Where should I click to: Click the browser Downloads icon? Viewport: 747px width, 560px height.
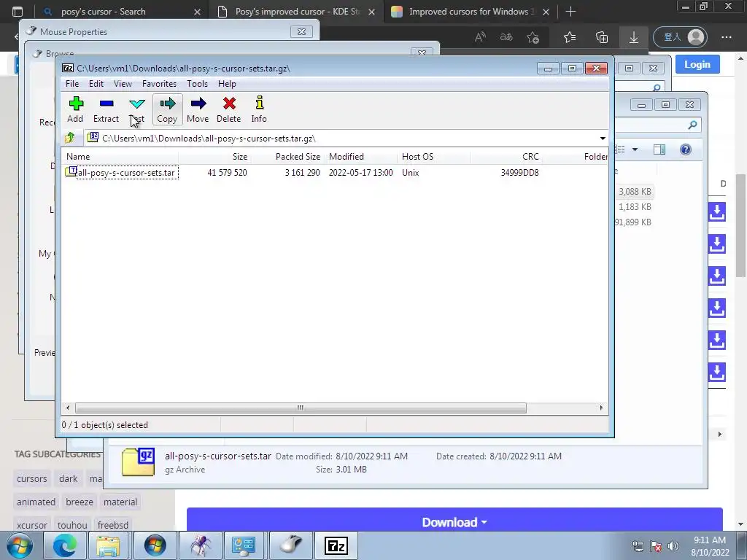pyautogui.click(x=634, y=37)
